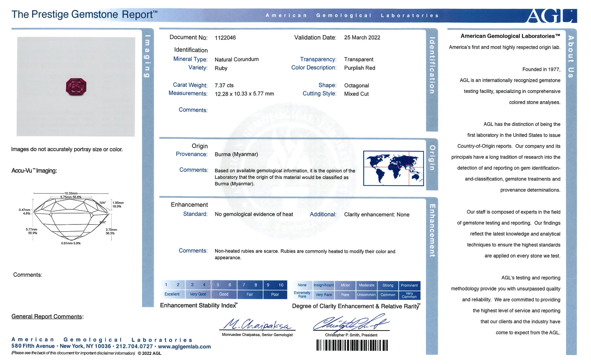Click The Prestige Gemstone Report title
This screenshot has width=591, height=364.
click(x=84, y=15)
